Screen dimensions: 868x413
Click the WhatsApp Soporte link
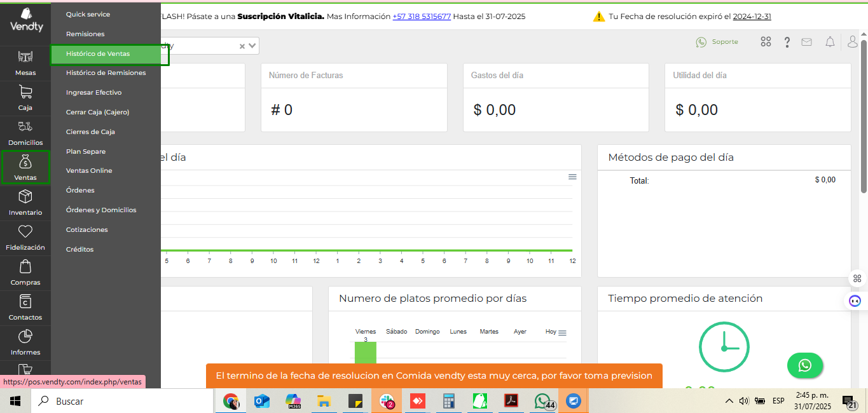(x=717, y=42)
